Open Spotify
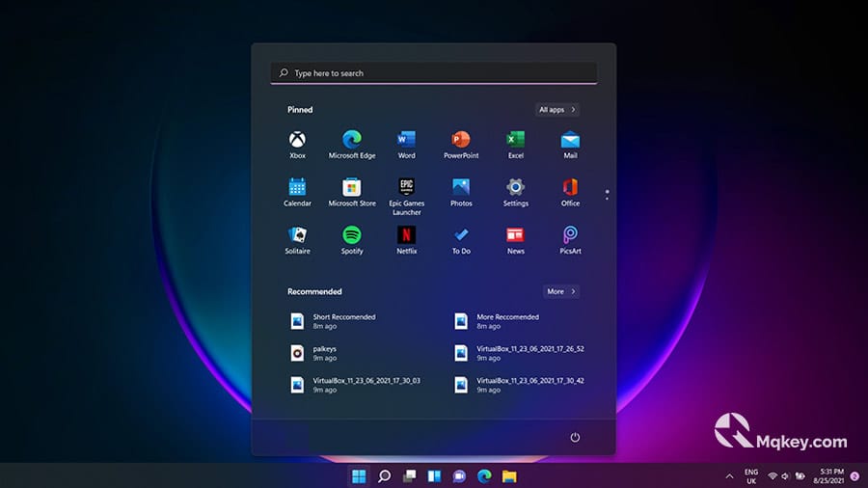This screenshot has width=868, height=488. click(x=351, y=240)
